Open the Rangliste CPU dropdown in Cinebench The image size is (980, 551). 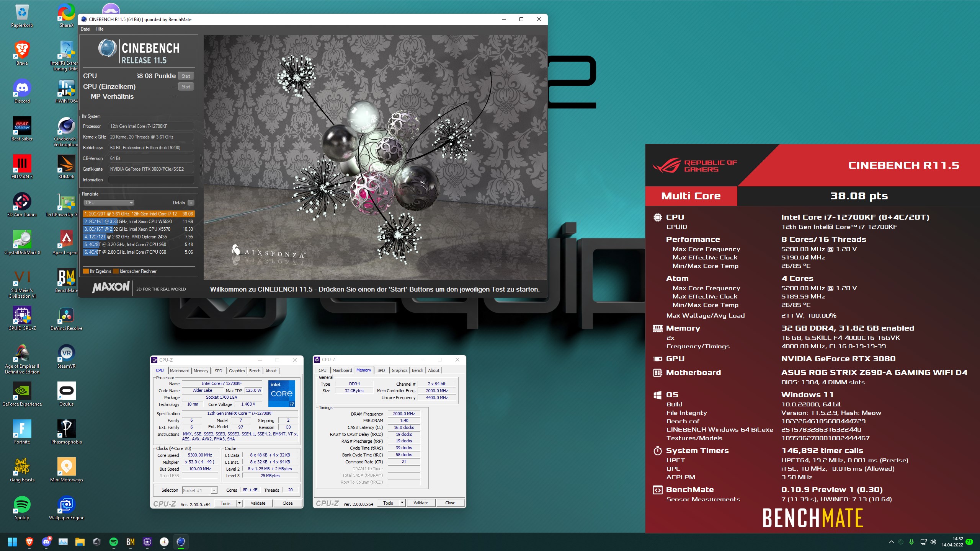109,203
